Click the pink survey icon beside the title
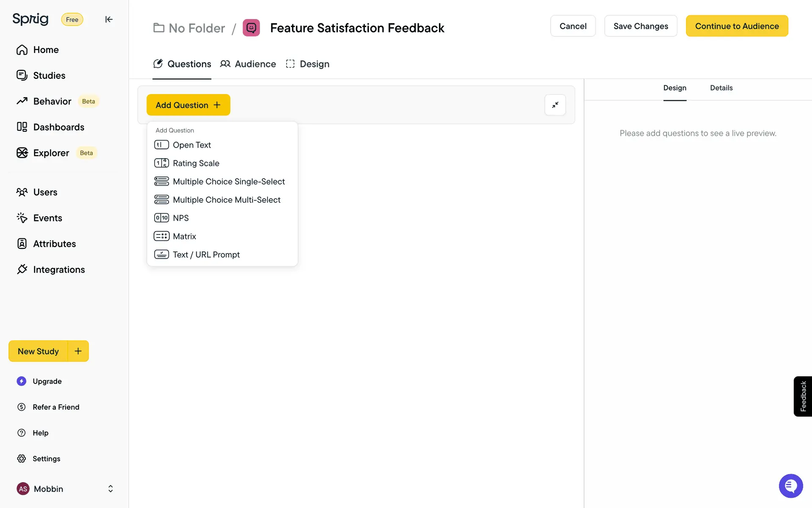Screen dimensions: 812x508 coord(251,28)
